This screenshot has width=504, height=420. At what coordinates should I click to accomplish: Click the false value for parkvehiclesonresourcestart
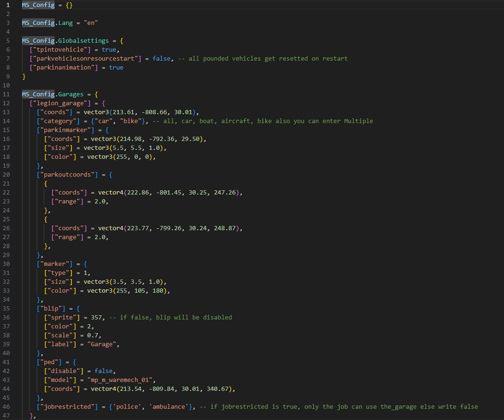[161, 59]
